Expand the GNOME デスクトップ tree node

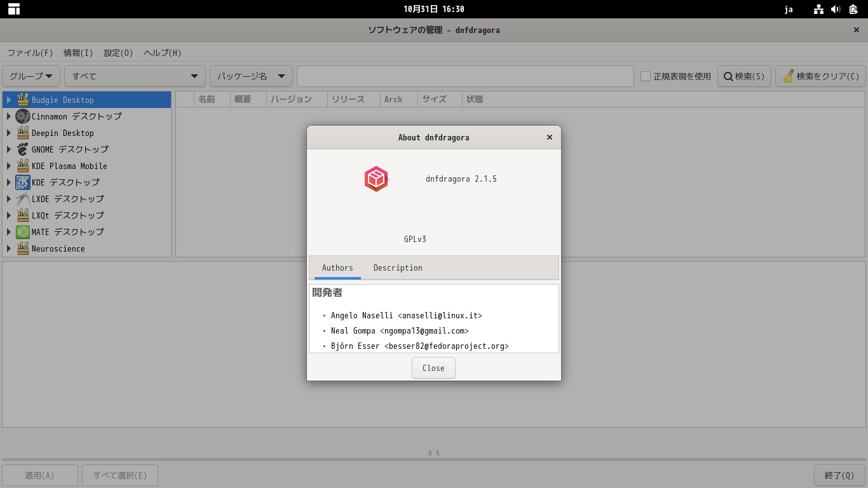point(8,149)
